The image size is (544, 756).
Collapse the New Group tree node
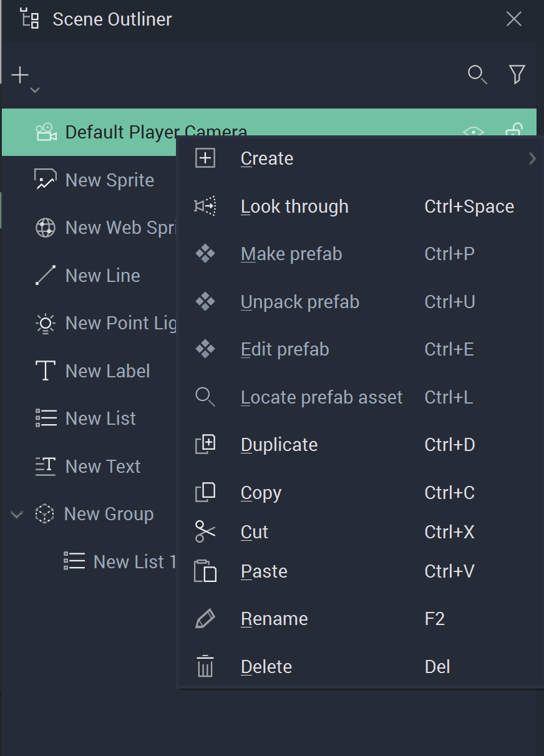[x=17, y=515]
